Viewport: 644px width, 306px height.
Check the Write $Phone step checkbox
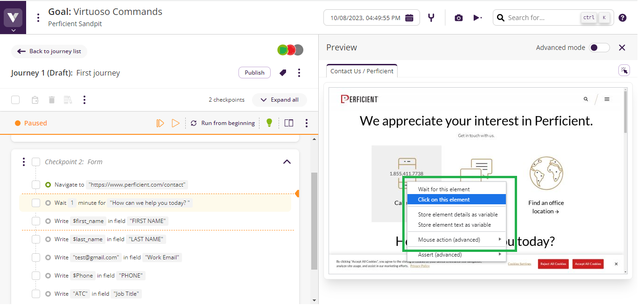(x=36, y=276)
